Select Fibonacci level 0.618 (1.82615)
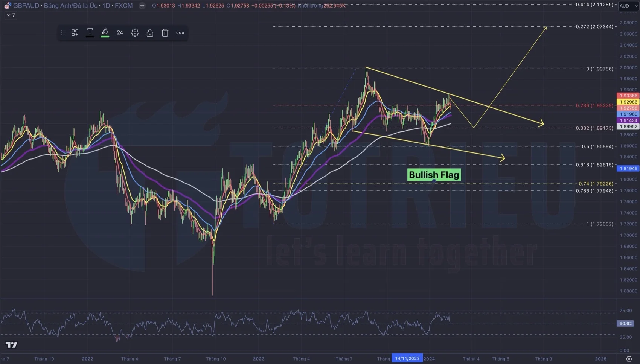This screenshot has height=364, width=640. [594, 165]
